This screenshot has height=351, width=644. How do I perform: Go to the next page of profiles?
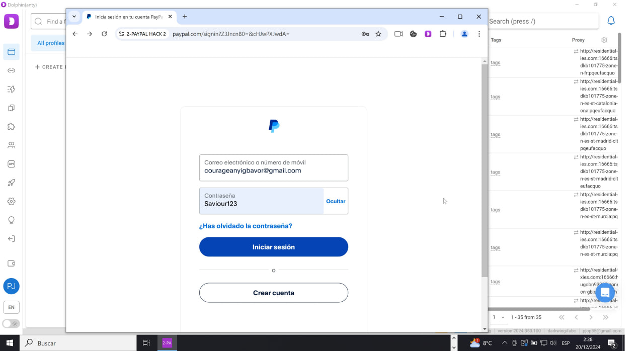coord(591,317)
